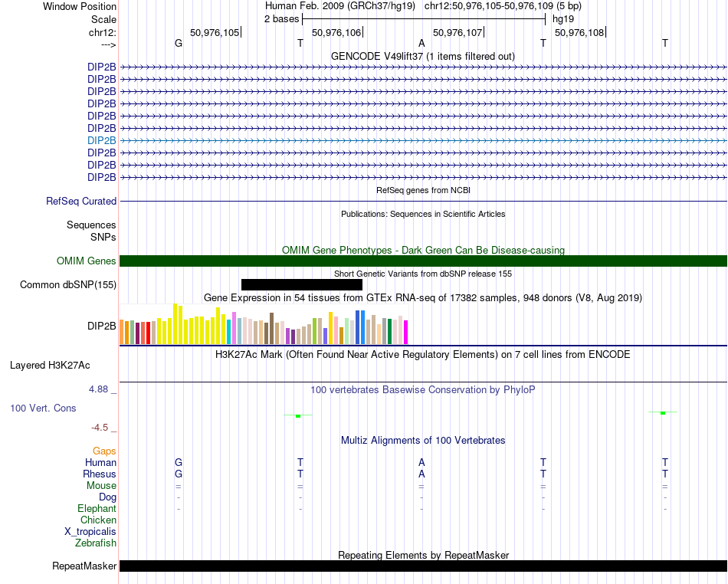Open the 100 Vert. Cons track label
Screen dimensions: 728x584
point(43,408)
